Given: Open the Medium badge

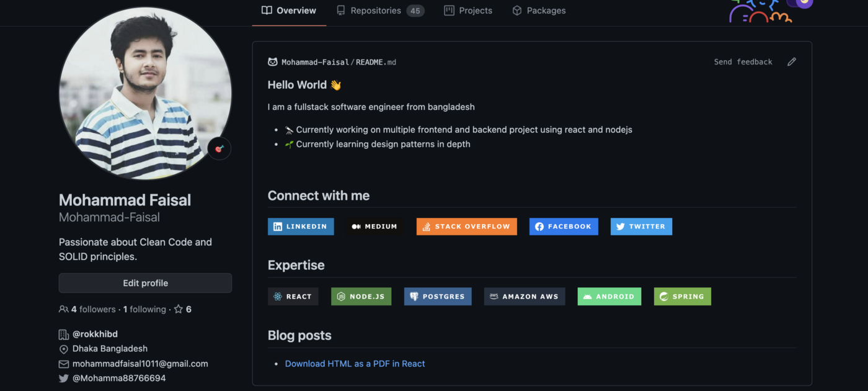Looking at the screenshot, I should pos(374,227).
